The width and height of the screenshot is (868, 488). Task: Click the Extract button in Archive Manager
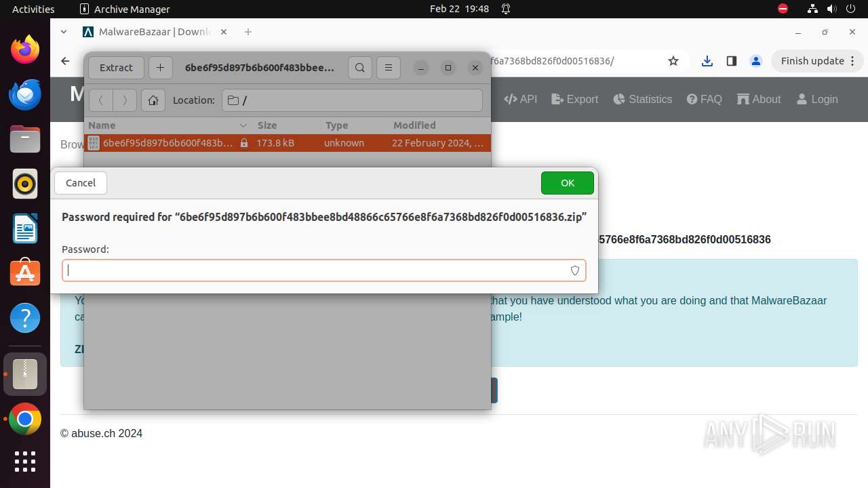tap(116, 68)
